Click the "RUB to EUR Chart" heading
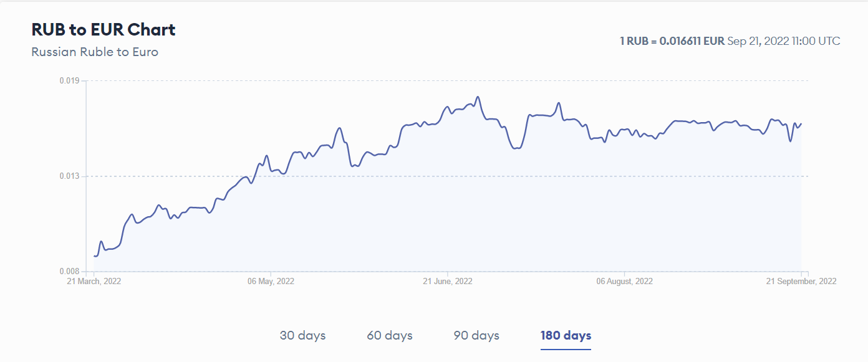Screen dimensions: 868x362 104,30
